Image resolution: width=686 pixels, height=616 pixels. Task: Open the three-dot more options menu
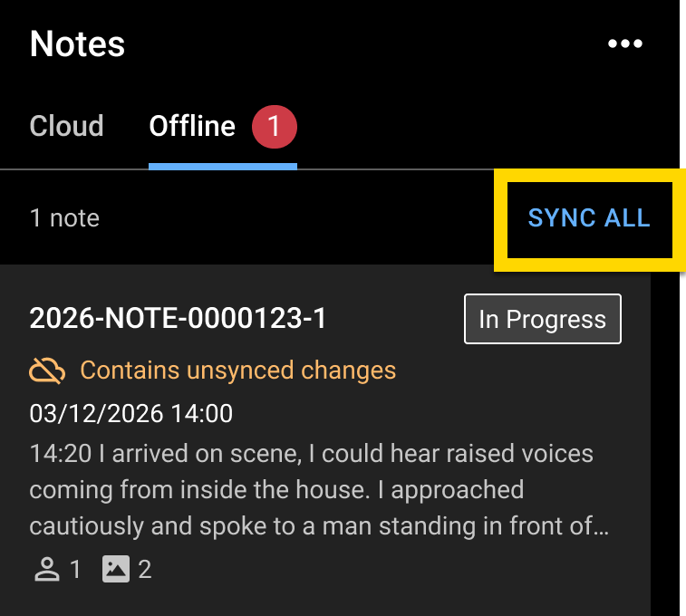pos(625,43)
